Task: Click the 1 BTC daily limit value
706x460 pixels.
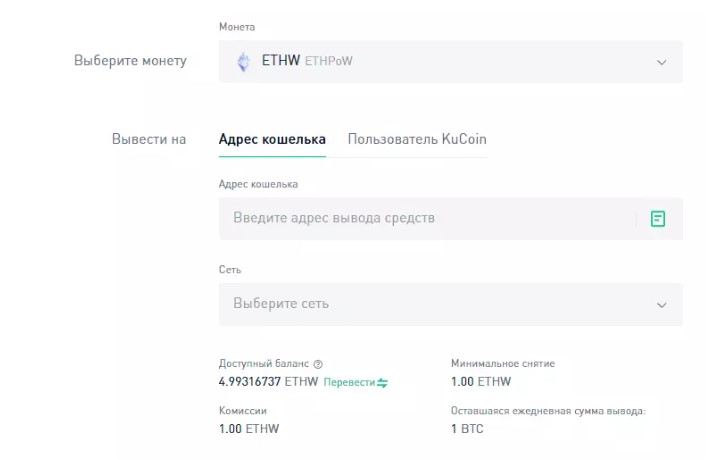Action: [467, 429]
